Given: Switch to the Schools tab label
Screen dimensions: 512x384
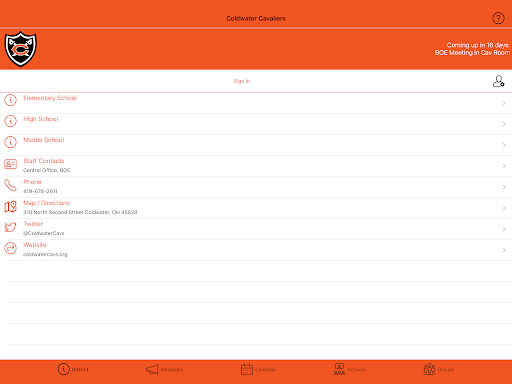Looking at the screenshot, I should tap(357, 370).
